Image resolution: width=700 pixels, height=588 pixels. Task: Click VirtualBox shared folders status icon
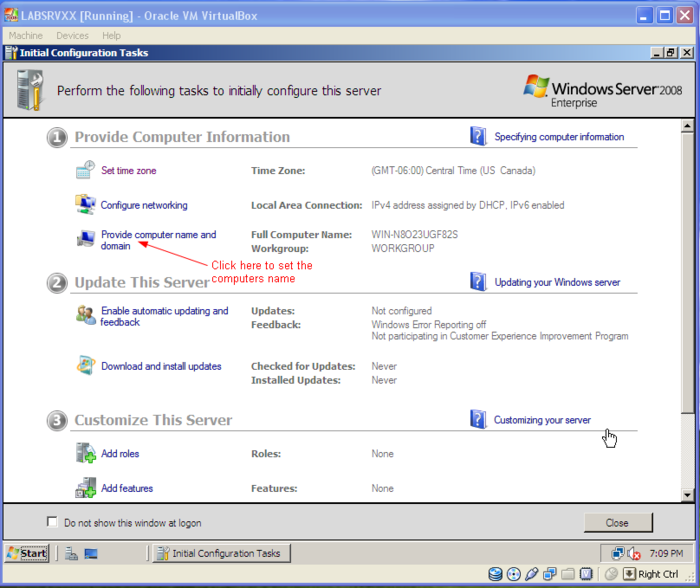point(568,574)
